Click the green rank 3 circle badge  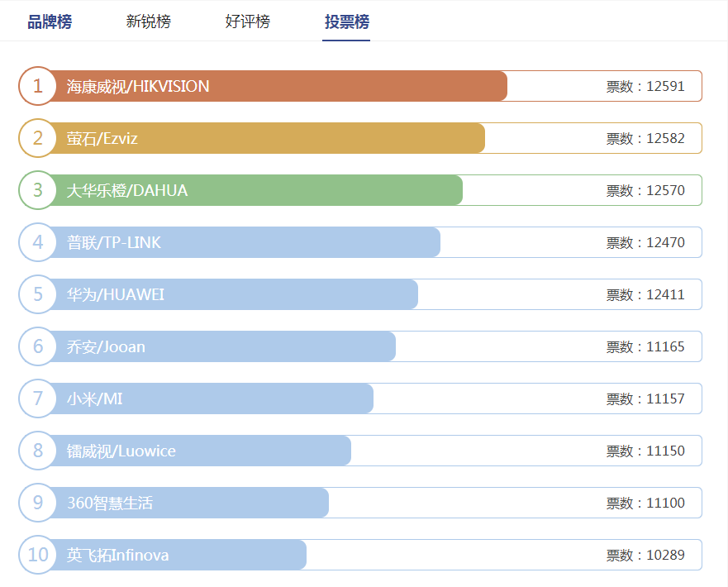38,190
